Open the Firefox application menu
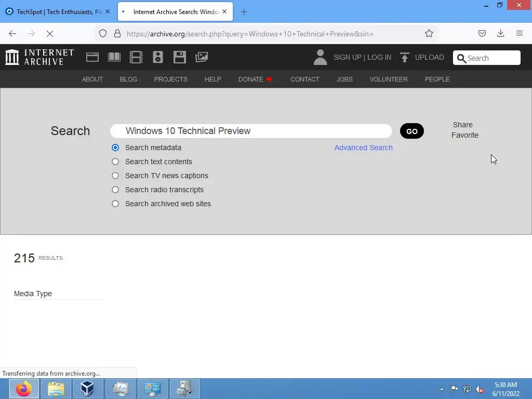 (520, 33)
